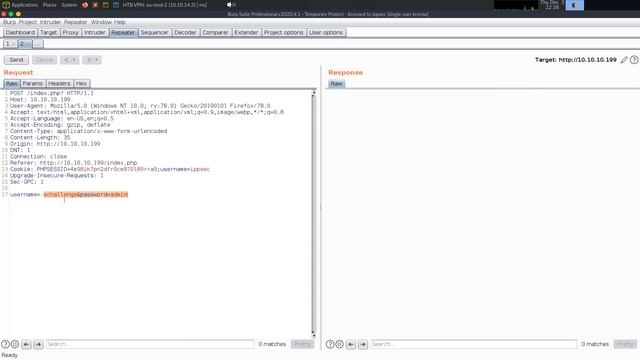Open terminal icon in top panel
The image size is (640, 360).
pyautogui.click(x=106, y=5)
